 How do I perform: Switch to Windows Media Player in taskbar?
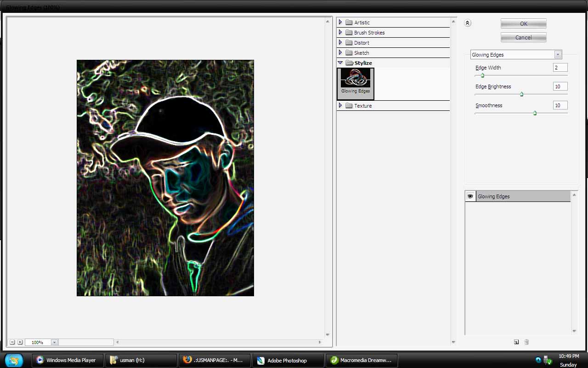68,360
